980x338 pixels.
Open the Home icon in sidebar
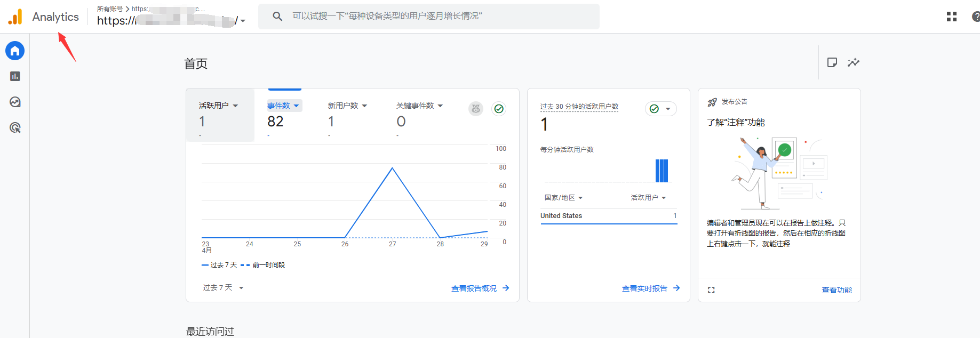pos(15,51)
